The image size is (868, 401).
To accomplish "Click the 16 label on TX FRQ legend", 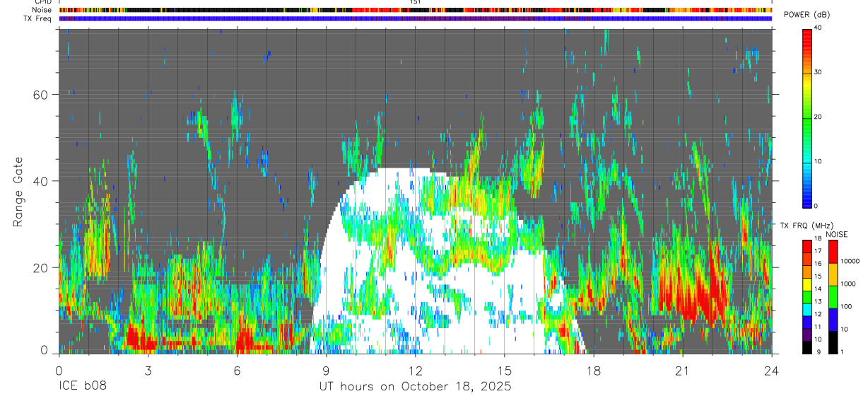I will [x=817, y=264].
